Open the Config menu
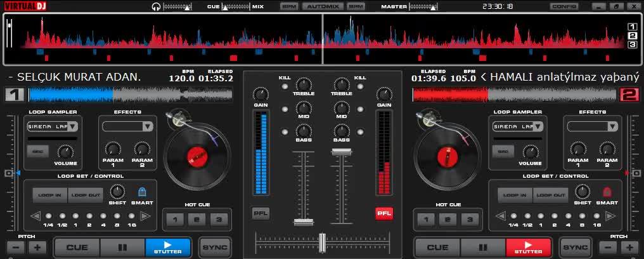The width and height of the screenshot is (644, 259). click(564, 6)
